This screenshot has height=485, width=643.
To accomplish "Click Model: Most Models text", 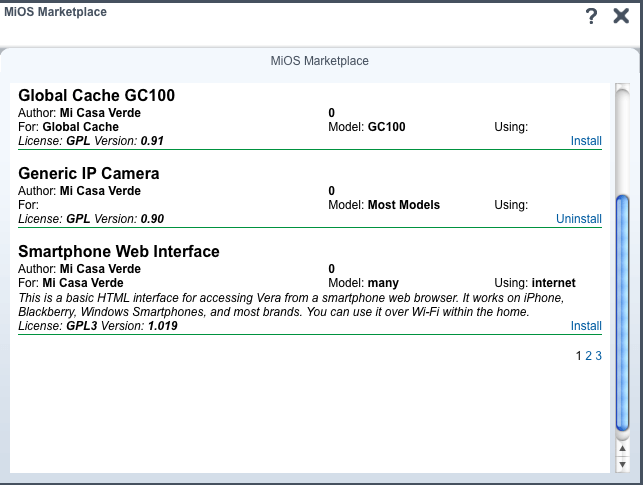I will point(384,205).
